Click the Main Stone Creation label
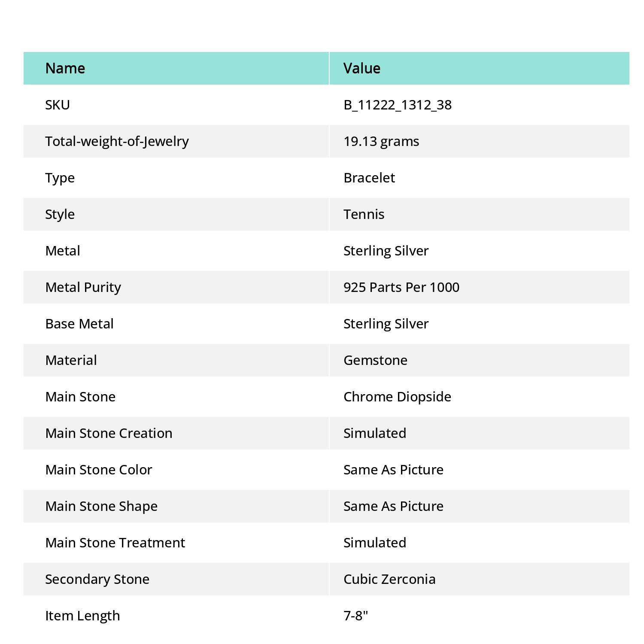The height and width of the screenshot is (644, 644). tap(109, 433)
